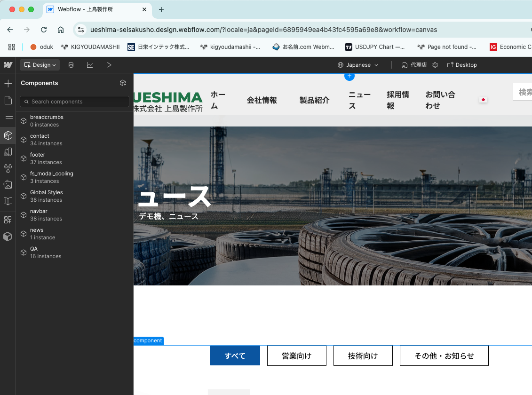Open the CMS database icon

point(71,65)
